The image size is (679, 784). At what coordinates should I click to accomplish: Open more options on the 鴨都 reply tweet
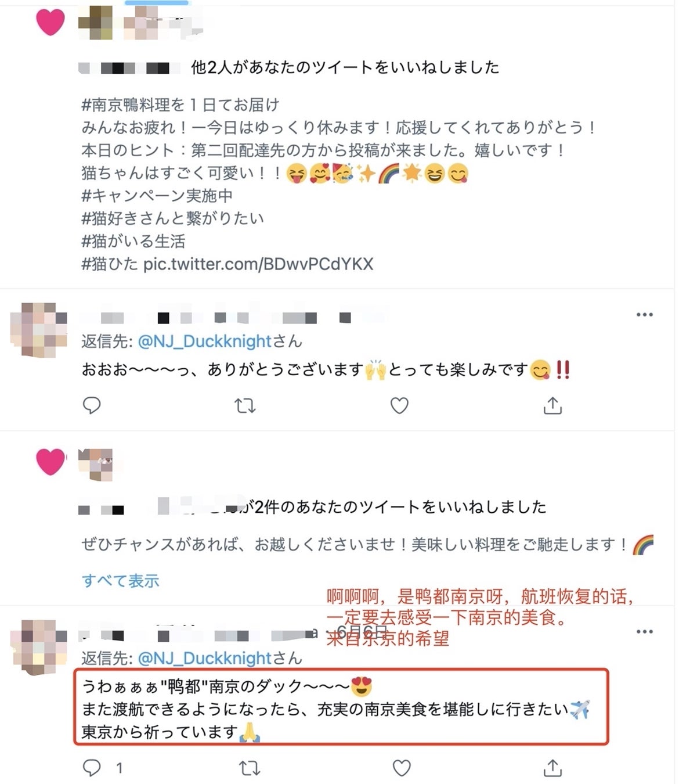click(645, 632)
